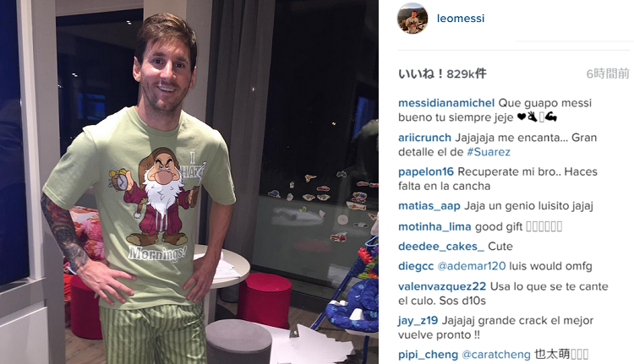Follow the #Suarez hashtag link
Viewport: 634px width, 364px height.
[489, 152]
